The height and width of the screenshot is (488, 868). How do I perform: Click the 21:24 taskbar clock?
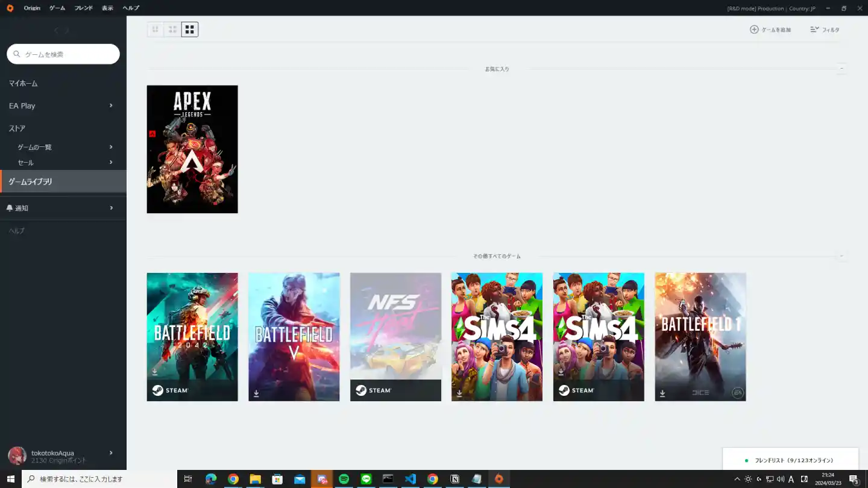click(x=828, y=475)
